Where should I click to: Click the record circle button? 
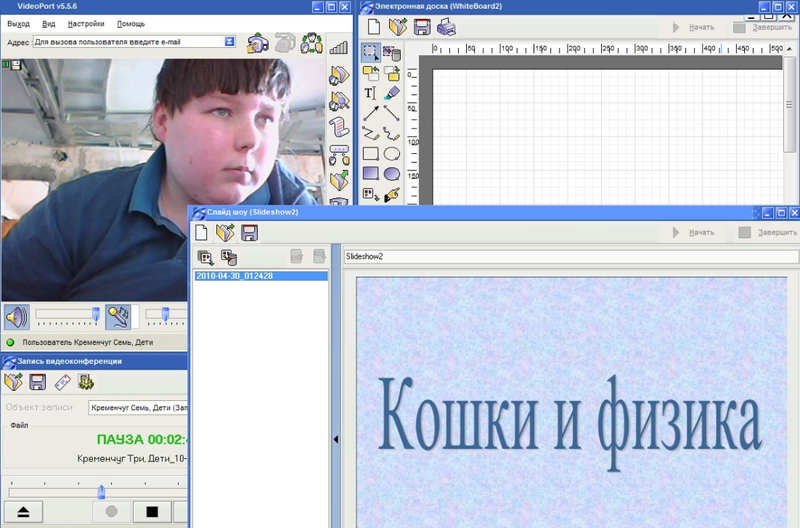point(111,512)
